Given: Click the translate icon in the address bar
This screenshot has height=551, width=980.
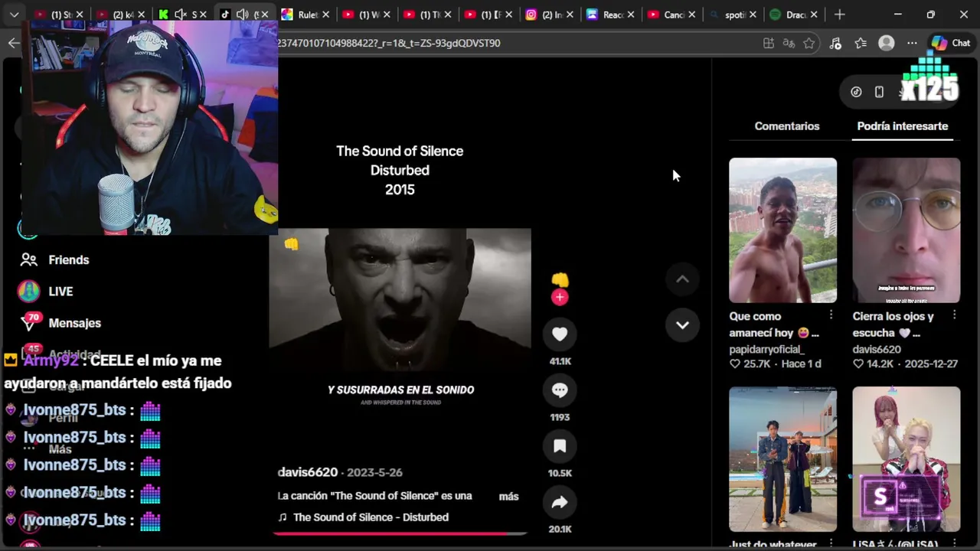Looking at the screenshot, I should coord(789,44).
